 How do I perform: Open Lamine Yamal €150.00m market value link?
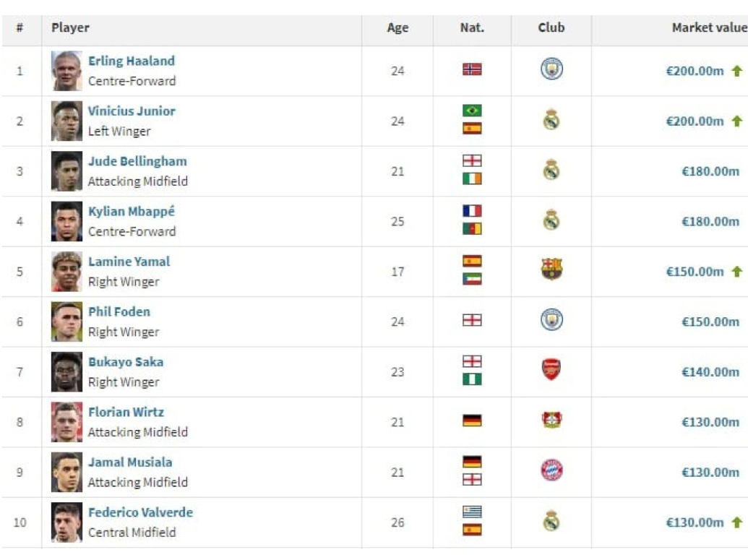695,272
